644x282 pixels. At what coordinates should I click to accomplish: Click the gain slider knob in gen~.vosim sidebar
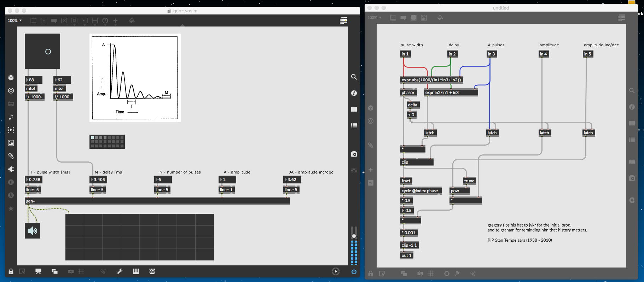[x=354, y=236]
